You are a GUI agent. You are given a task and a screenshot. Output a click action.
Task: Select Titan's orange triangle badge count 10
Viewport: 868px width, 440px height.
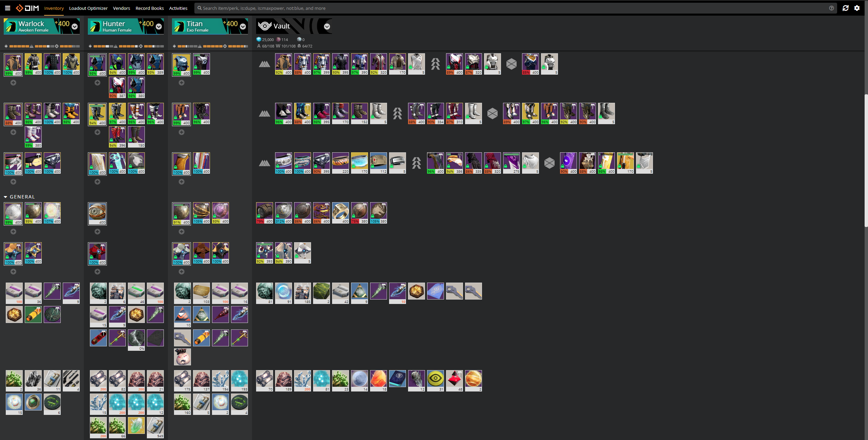[x=182, y=317]
